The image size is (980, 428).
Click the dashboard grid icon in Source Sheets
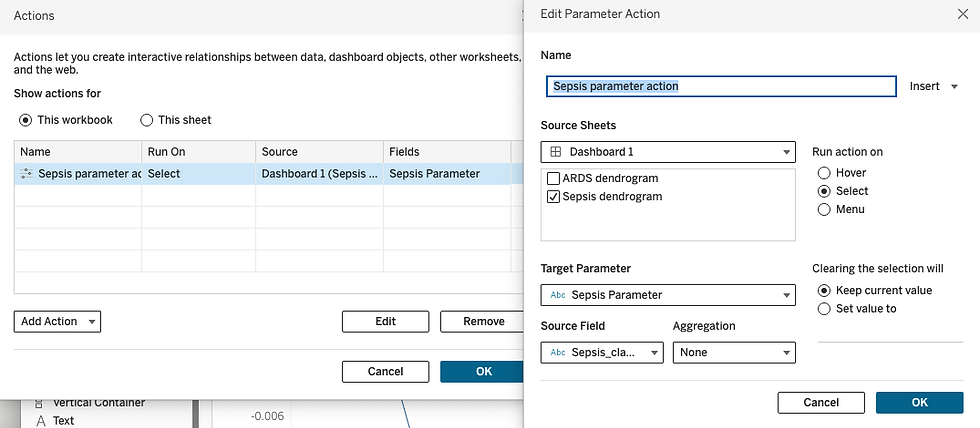(x=556, y=152)
